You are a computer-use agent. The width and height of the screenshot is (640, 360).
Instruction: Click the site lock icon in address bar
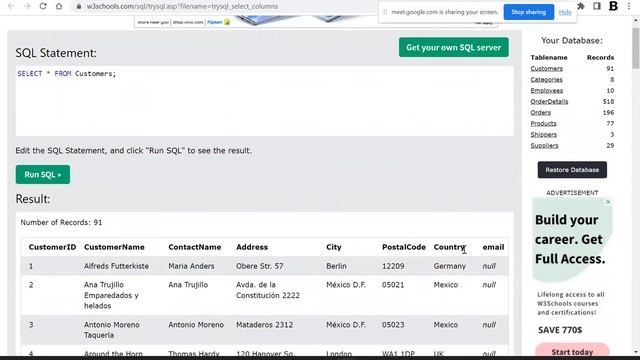(79, 7)
